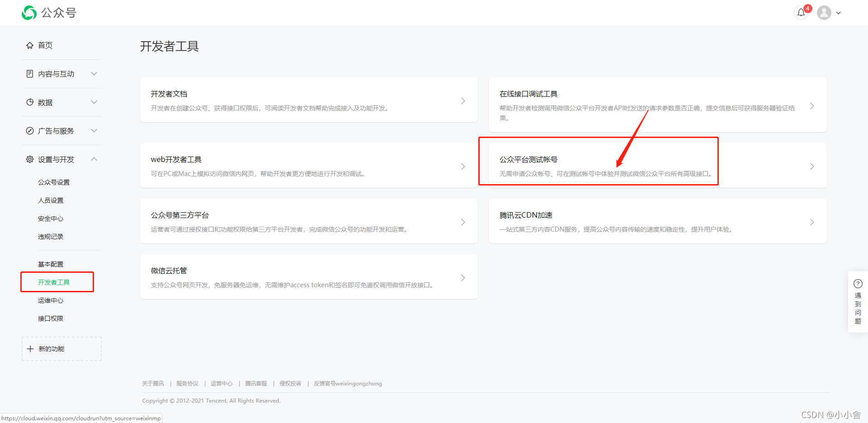The height and width of the screenshot is (423, 868).
Task: Click the arrow on 公众平台测试帐号 card
Action: pos(812,166)
